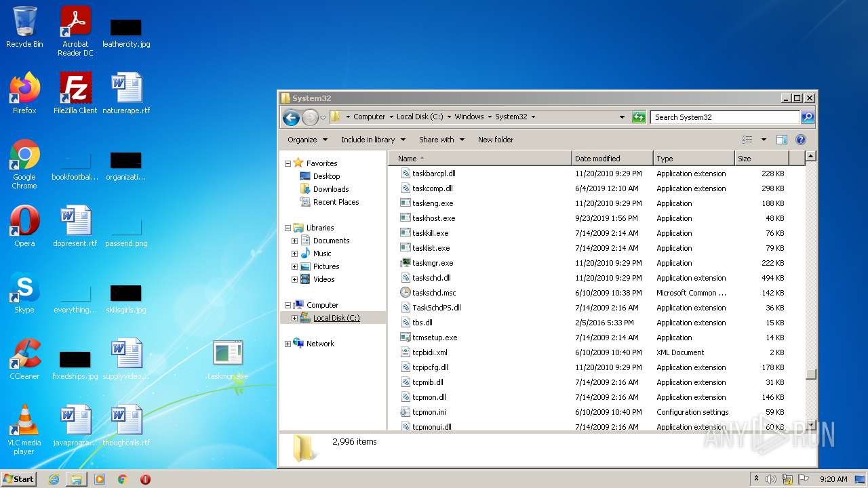Open Acrobat Reader DC shortcut

75,30
